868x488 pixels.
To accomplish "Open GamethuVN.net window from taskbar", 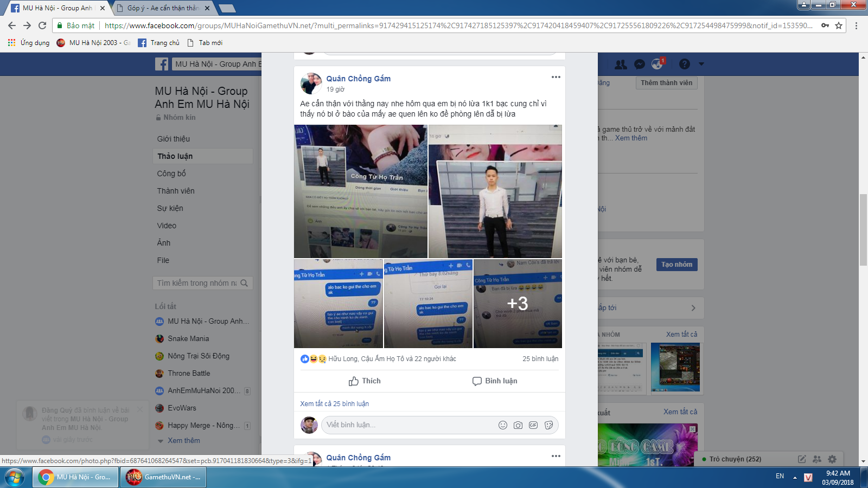I will point(164,477).
